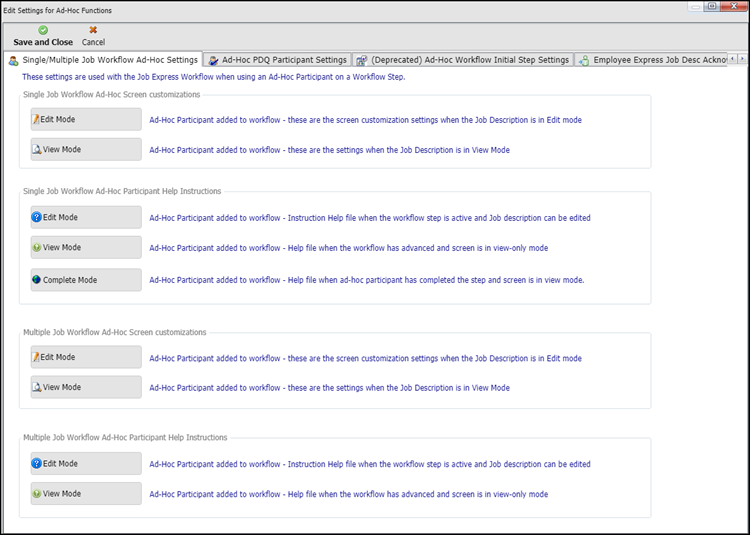Click description mentioning 'completed the step and screen is in view mode'

click(x=367, y=280)
